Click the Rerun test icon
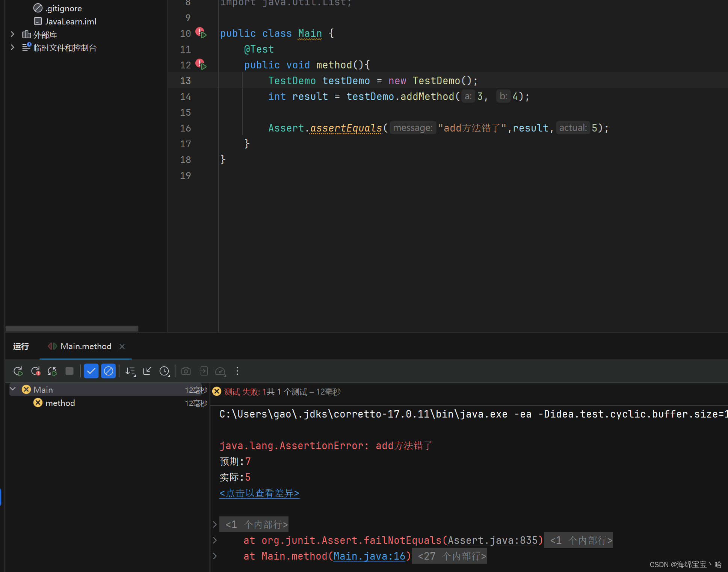 [x=18, y=371]
